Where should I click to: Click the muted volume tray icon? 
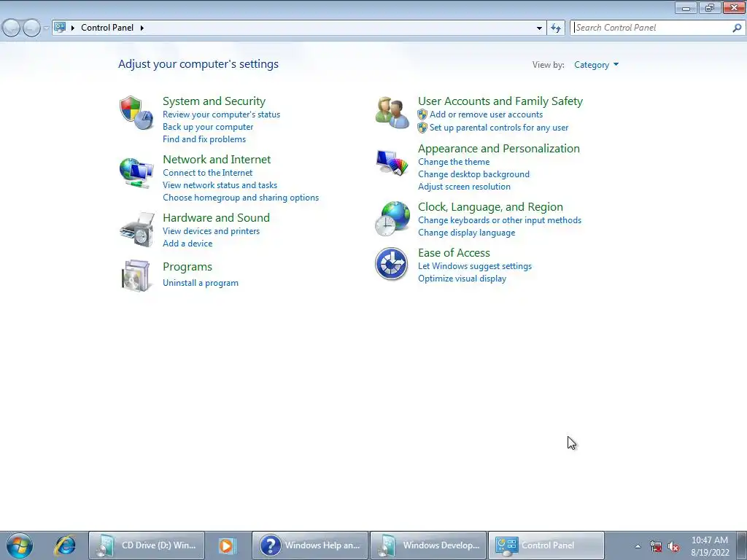tap(673, 547)
